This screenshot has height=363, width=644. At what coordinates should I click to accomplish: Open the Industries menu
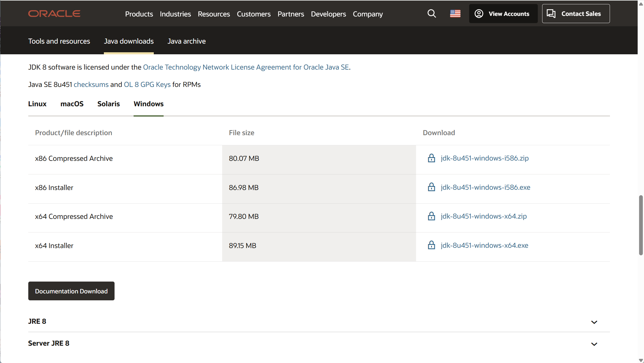click(x=175, y=14)
